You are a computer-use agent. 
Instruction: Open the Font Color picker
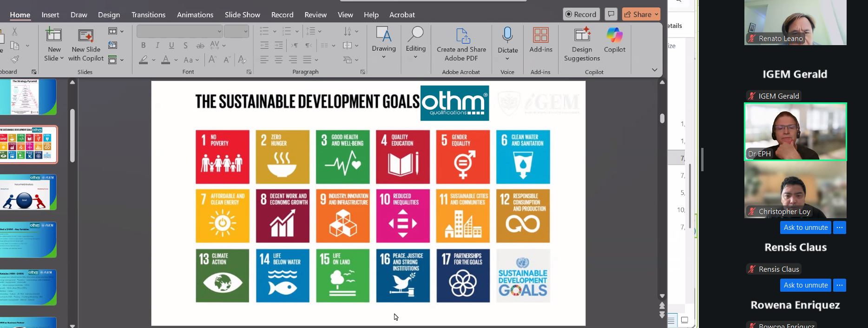165,60
